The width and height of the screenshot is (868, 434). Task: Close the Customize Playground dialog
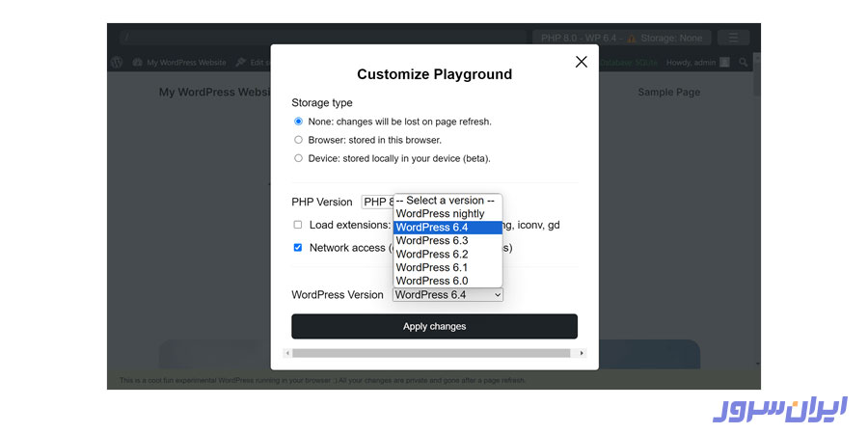click(x=581, y=62)
